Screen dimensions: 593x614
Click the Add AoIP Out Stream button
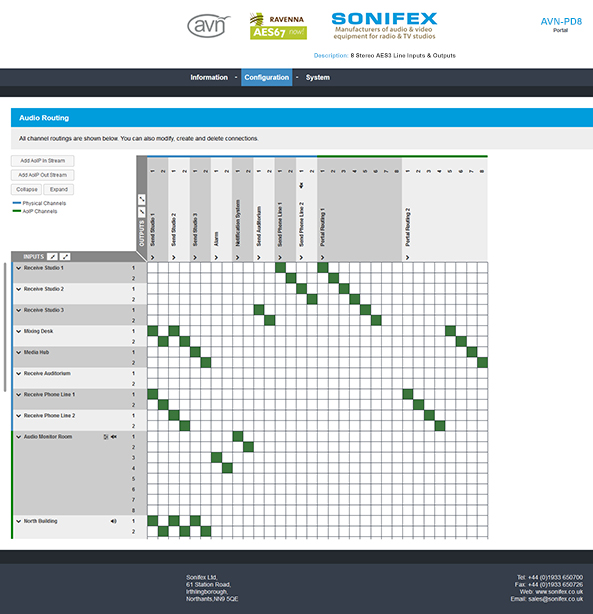click(x=43, y=175)
